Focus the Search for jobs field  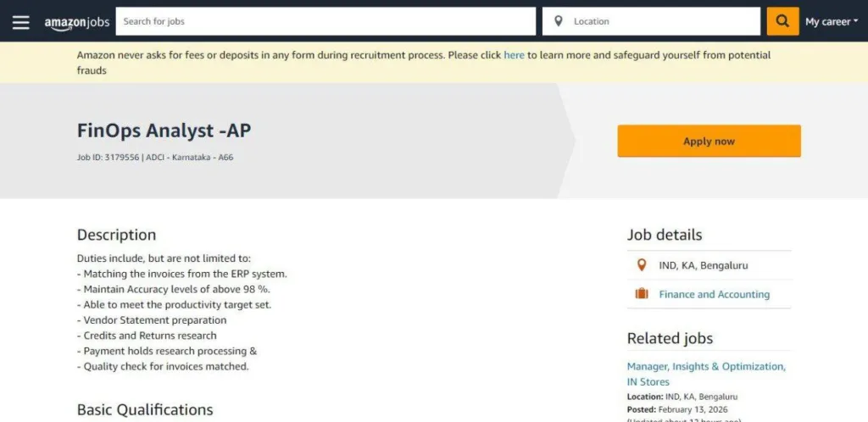[325, 21]
